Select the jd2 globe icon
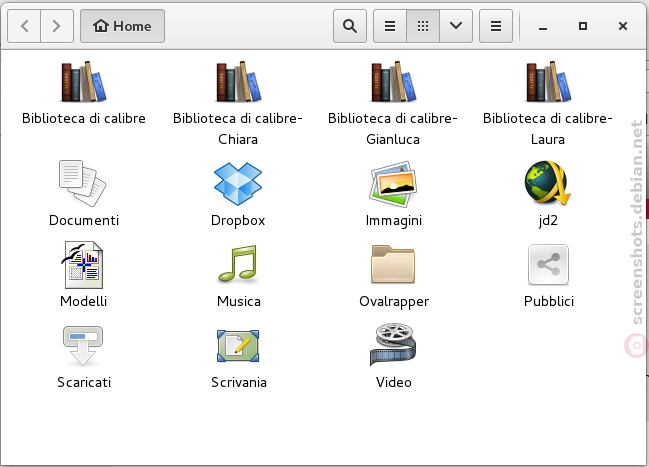Image resolution: width=649 pixels, height=467 pixels. 548,183
